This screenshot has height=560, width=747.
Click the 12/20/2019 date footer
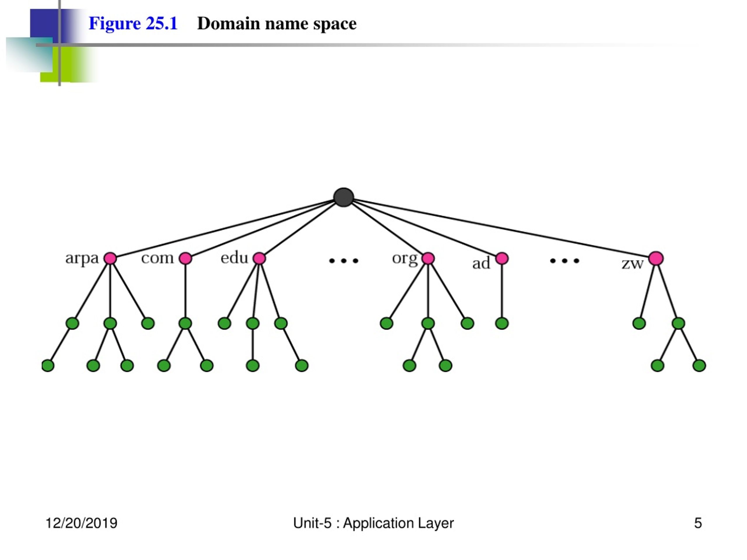click(x=81, y=523)
